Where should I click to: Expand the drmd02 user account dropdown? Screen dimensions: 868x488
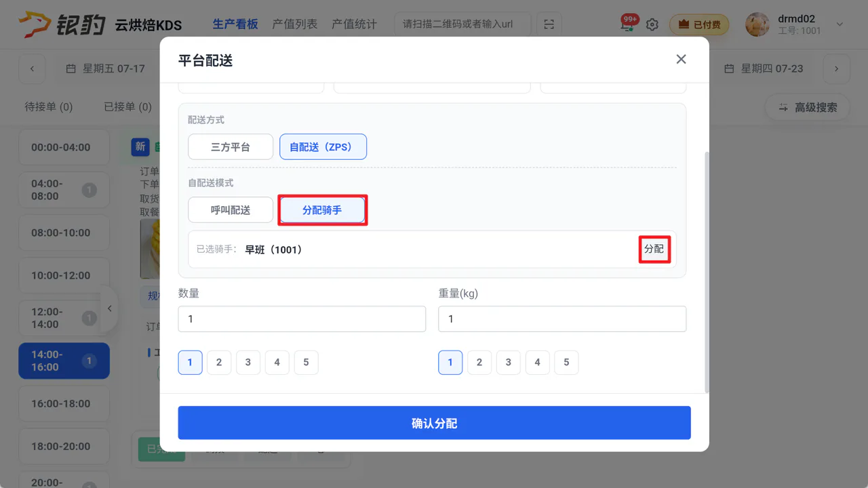840,24
